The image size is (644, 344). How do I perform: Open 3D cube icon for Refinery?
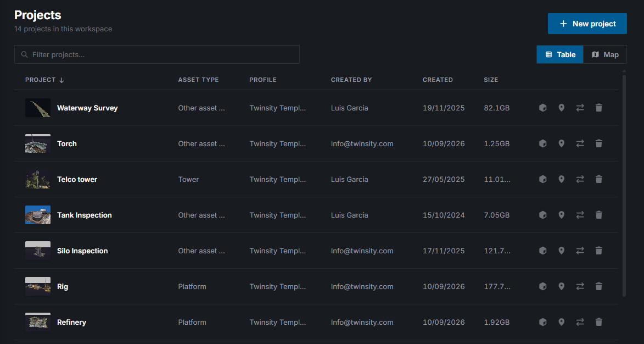(x=542, y=322)
